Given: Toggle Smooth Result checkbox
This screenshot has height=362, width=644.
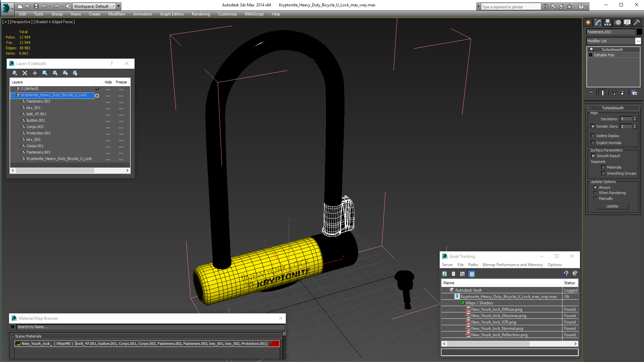Looking at the screenshot, I should point(593,156).
